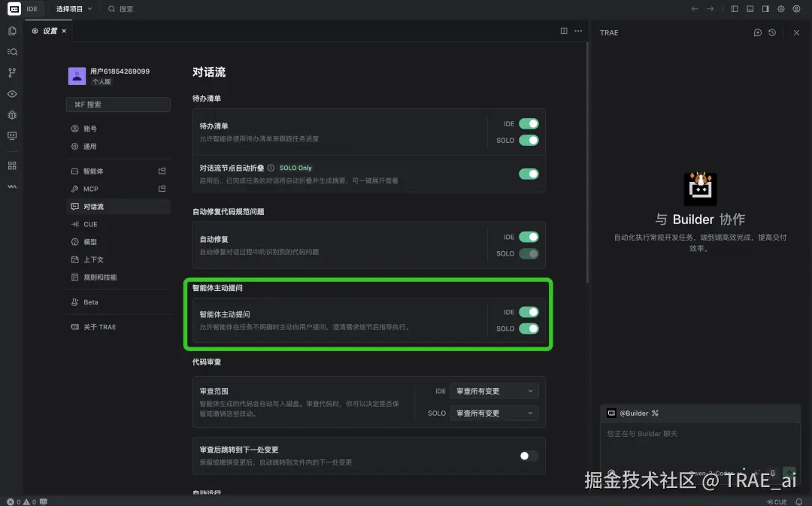Click the top global 搜索 field
Screen dimensions: 812x506
click(120, 9)
